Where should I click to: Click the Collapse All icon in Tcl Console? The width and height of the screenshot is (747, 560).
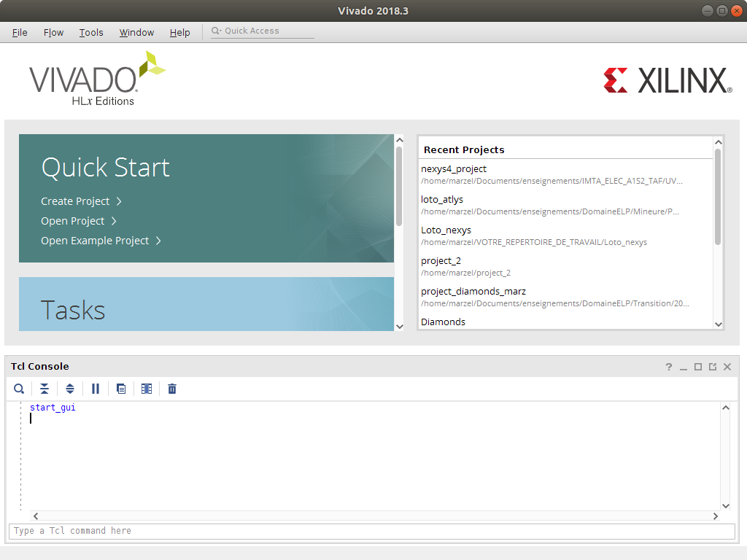[x=44, y=389]
